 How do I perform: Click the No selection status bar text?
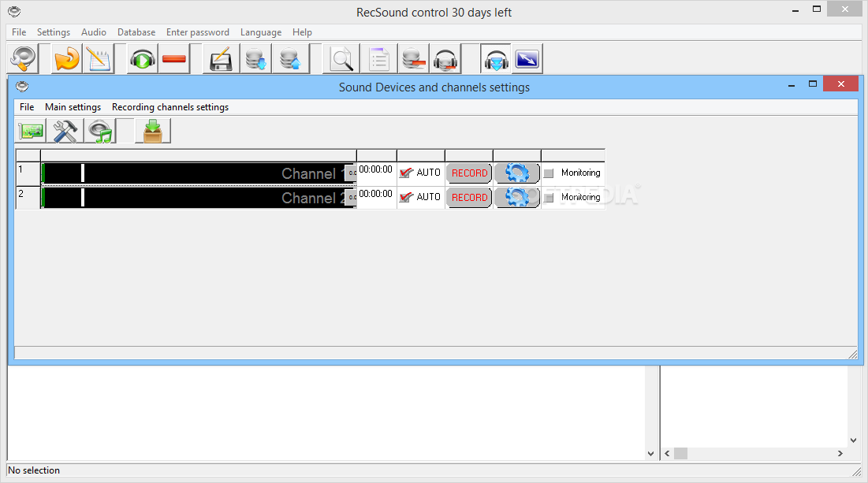34,470
